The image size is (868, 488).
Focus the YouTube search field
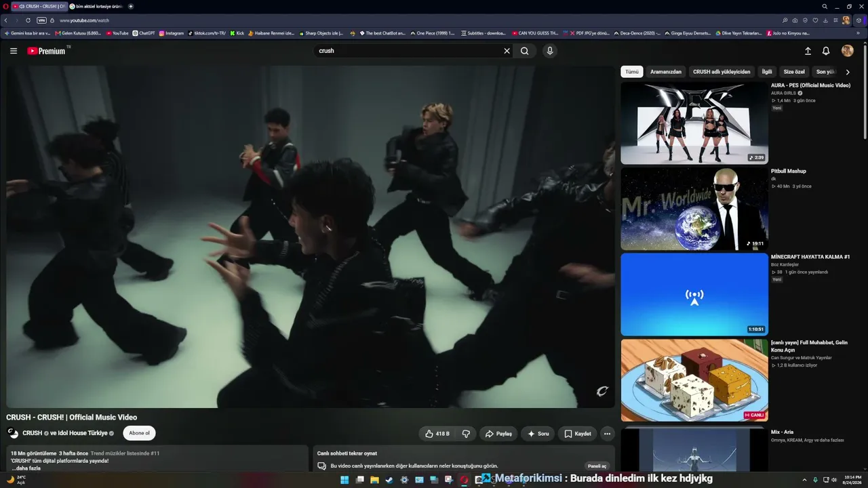tap(408, 51)
